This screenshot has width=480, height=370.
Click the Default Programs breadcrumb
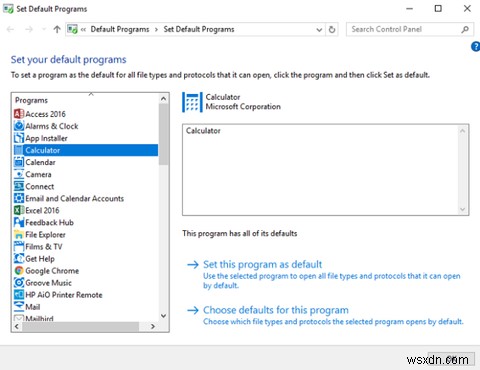pos(120,29)
